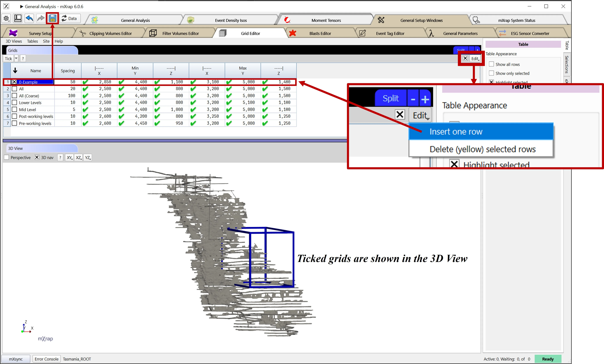Viewport: 604px width, 364px height.
Task: Disable the 3D nav checkbox
Action: click(37, 157)
